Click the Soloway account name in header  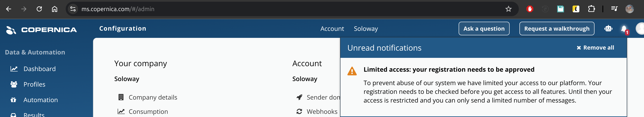[366, 29]
